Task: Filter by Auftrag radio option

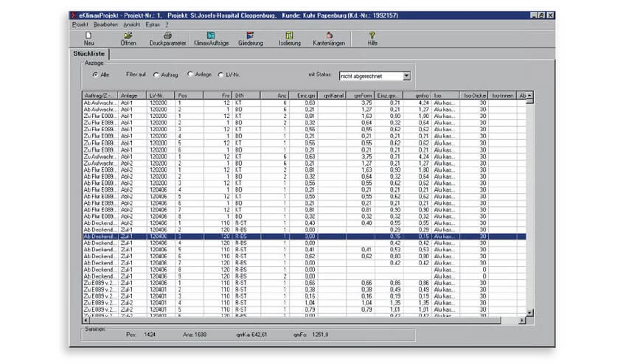Action: pyautogui.click(x=155, y=74)
